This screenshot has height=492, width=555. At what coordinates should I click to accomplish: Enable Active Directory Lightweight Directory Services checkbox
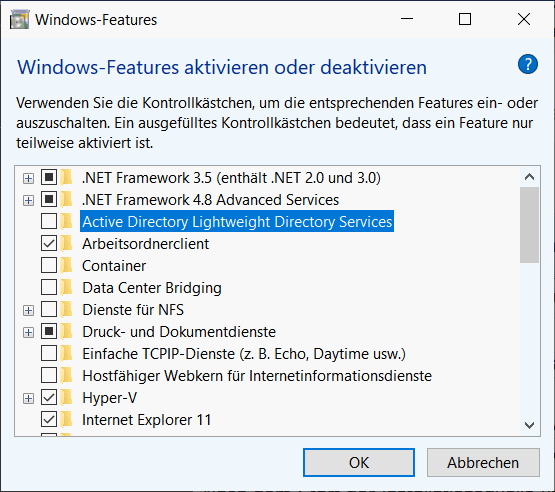click(x=49, y=222)
